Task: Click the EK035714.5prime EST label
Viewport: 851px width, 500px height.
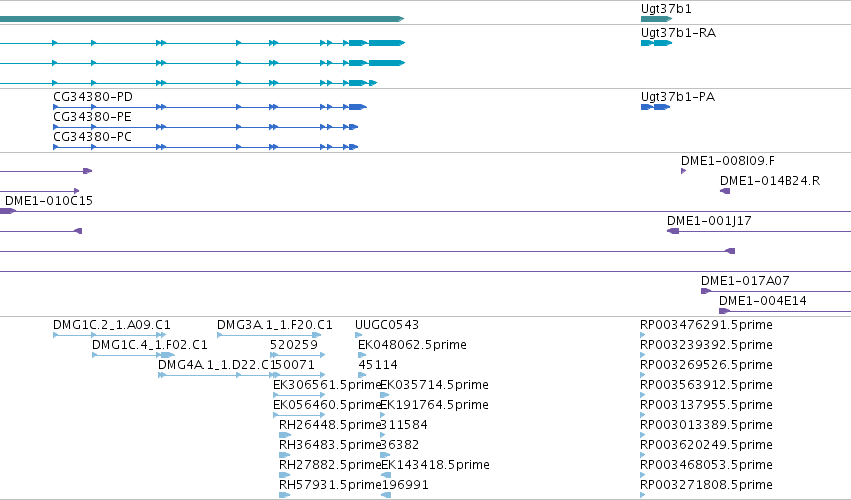Action: [434, 385]
